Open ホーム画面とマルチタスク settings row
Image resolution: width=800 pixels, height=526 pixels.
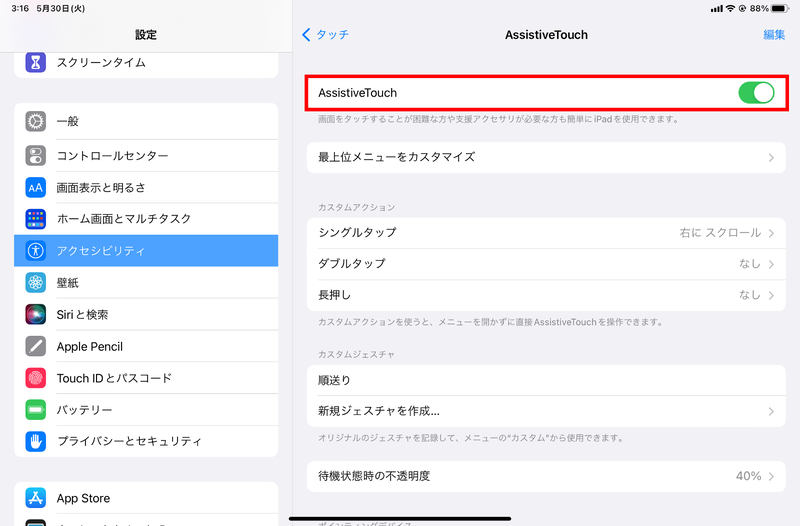click(x=146, y=219)
